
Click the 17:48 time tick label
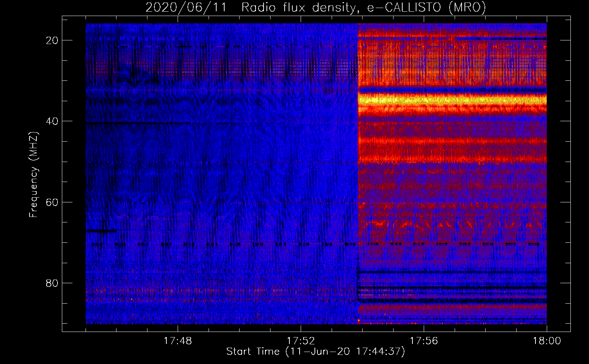pos(178,341)
